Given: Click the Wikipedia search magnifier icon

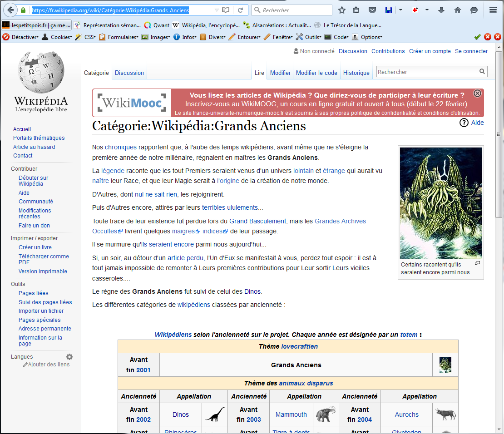Looking at the screenshot, I should click(482, 72).
